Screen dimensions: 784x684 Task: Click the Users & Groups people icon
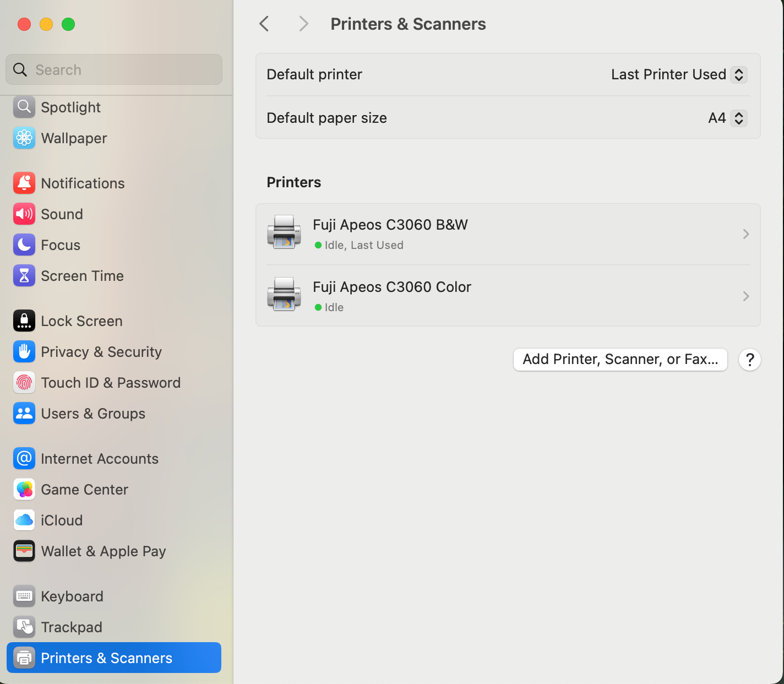(x=24, y=414)
